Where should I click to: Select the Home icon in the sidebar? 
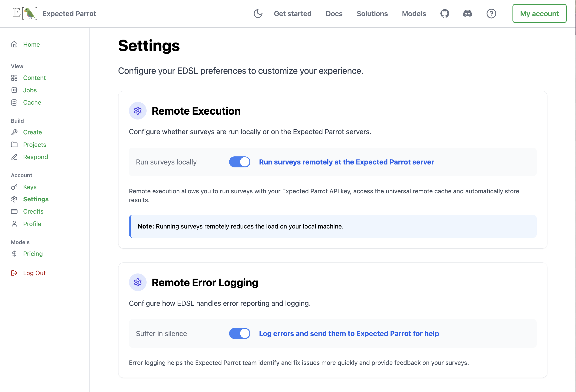click(x=14, y=44)
